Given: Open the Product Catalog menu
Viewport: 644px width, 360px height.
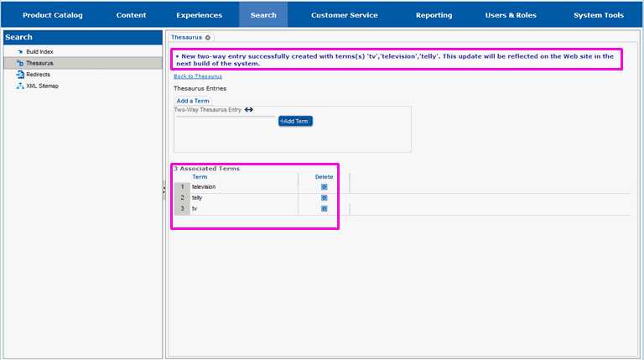Looking at the screenshot, I should point(53,15).
